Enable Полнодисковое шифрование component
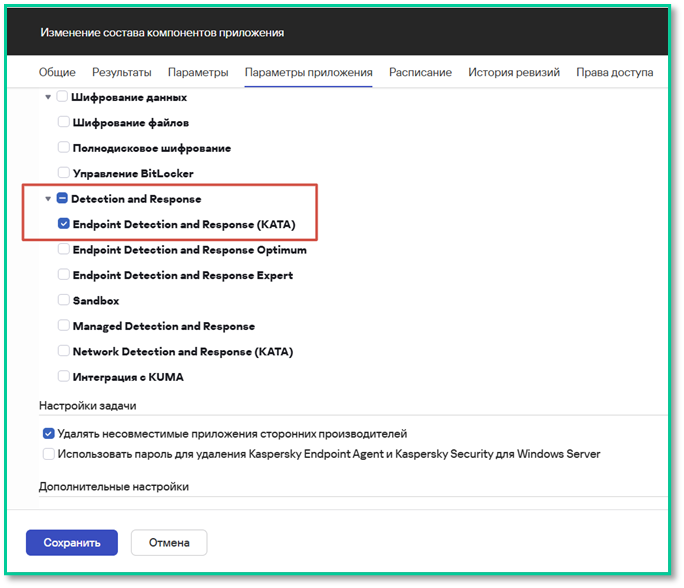This screenshot has height=588, width=684. click(64, 147)
